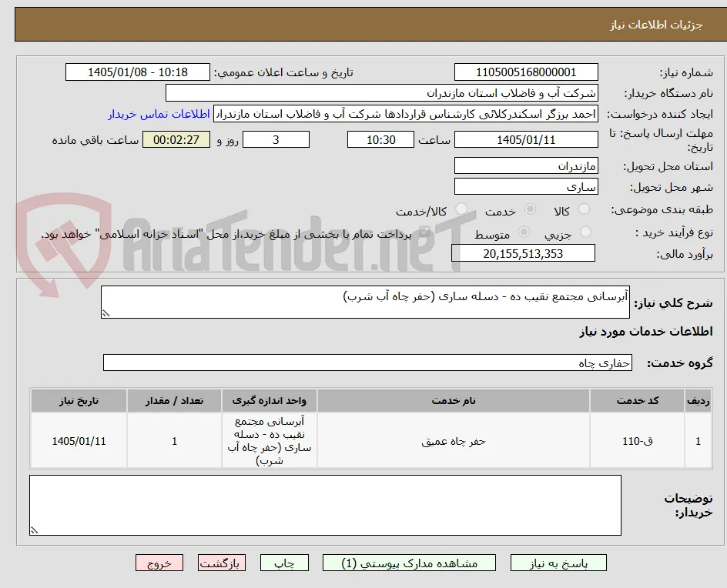Click the واحد اندازه گیری column header
The height and width of the screenshot is (588, 727).
tap(270, 401)
